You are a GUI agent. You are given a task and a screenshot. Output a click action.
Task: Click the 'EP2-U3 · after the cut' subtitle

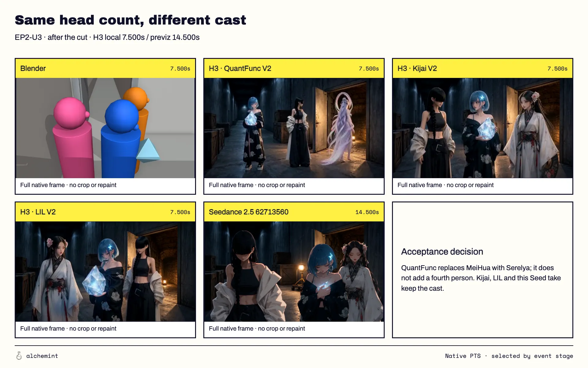(107, 37)
